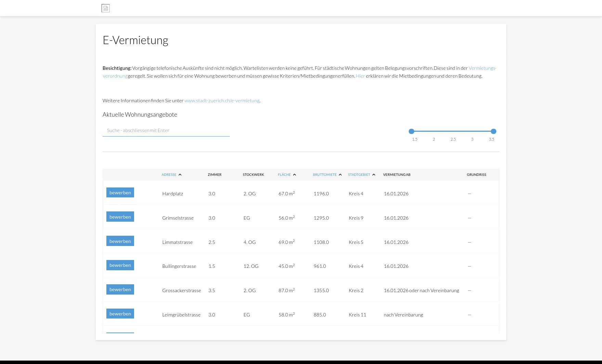
Task: Click the Fläche sort arrow icon
Action: click(x=294, y=175)
